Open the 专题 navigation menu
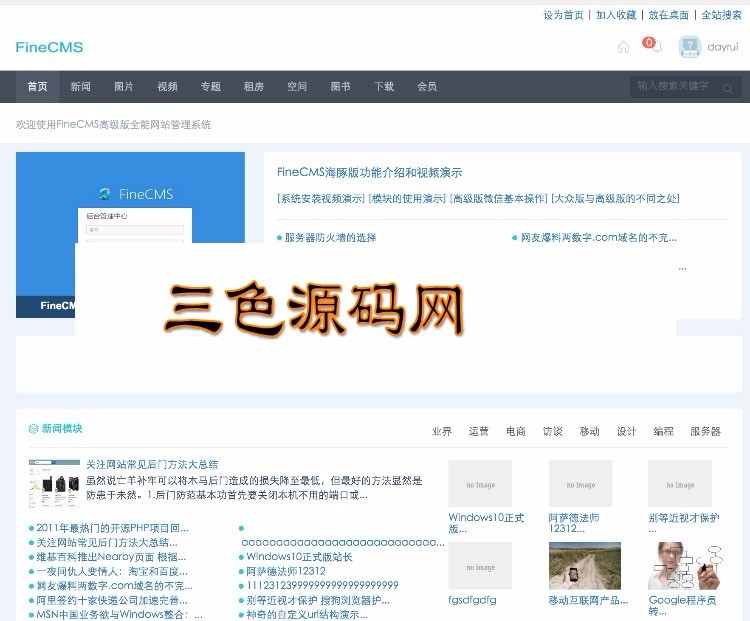Viewport: 750px width, 621px height. [x=210, y=87]
